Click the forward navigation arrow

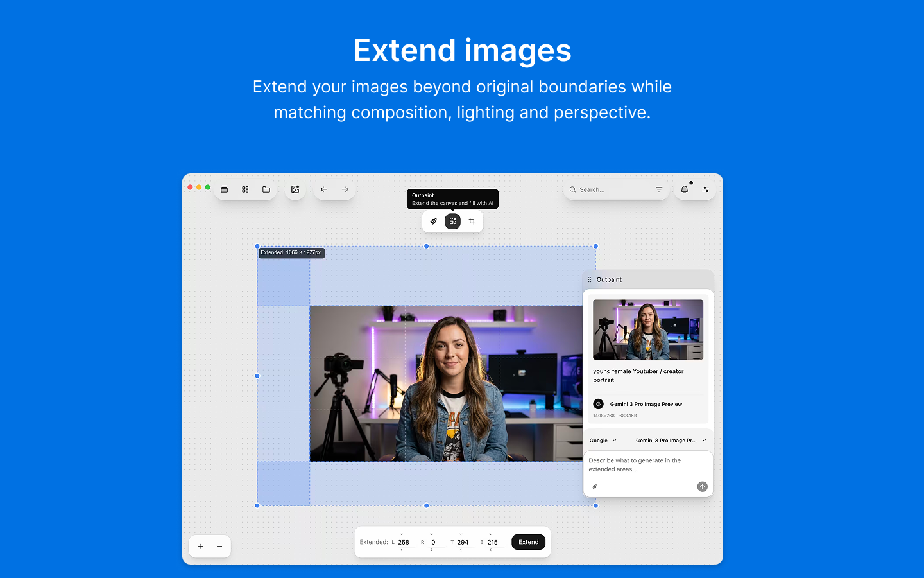point(345,189)
